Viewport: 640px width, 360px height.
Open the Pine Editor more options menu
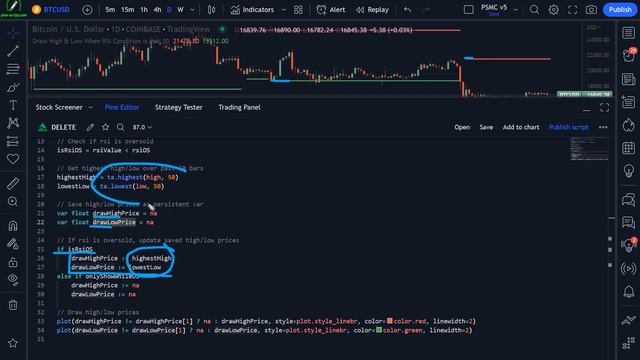tap(603, 127)
